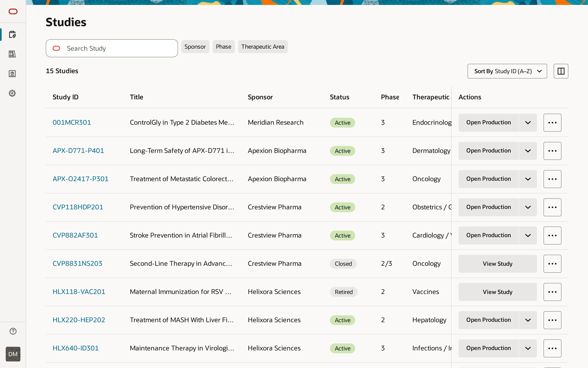The height and width of the screenshot is (368, 588).
Task: Open study link CVP118HDP201
Action: tap(78, 207)
